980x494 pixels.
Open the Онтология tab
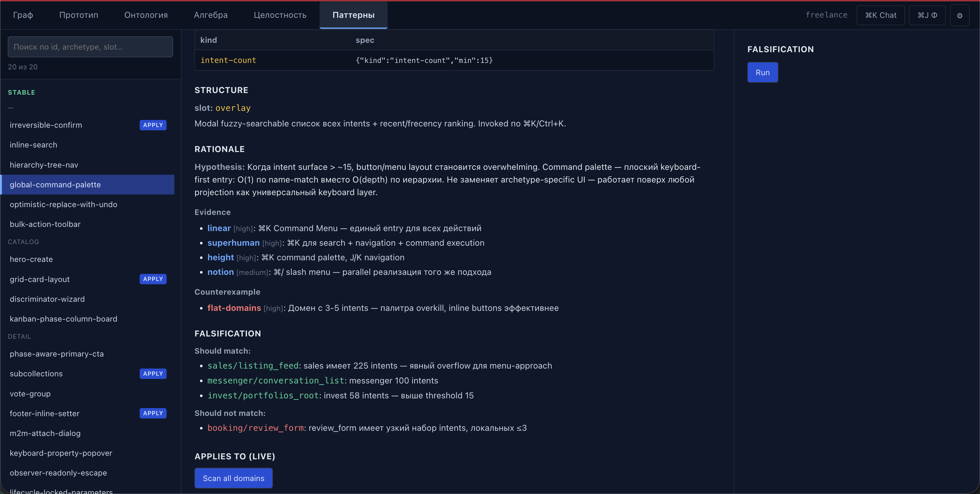coord(146,15)
